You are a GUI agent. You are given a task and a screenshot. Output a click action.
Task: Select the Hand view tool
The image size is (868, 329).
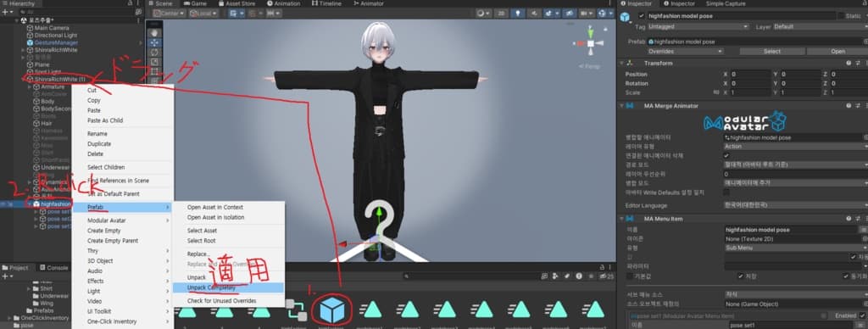(154, 33)
